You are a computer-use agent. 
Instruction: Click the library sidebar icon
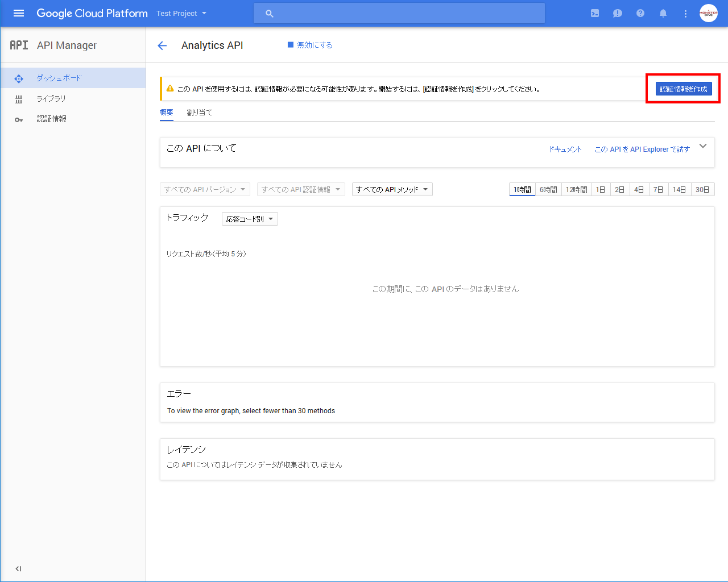pos(19,99)
